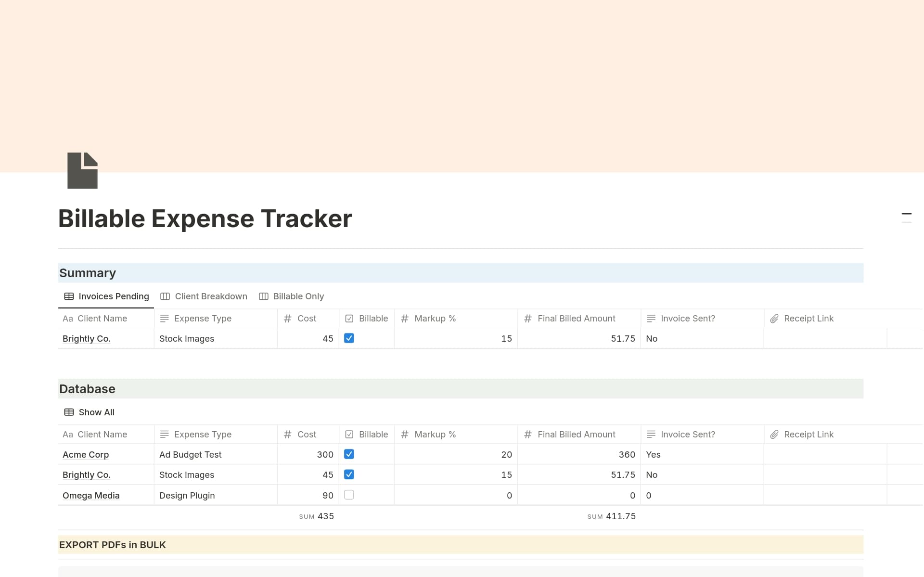The width and height of the screenshot is (924, 577).
Task: Select the table view icon beside Invoices Pending
Action: [68, 296]
